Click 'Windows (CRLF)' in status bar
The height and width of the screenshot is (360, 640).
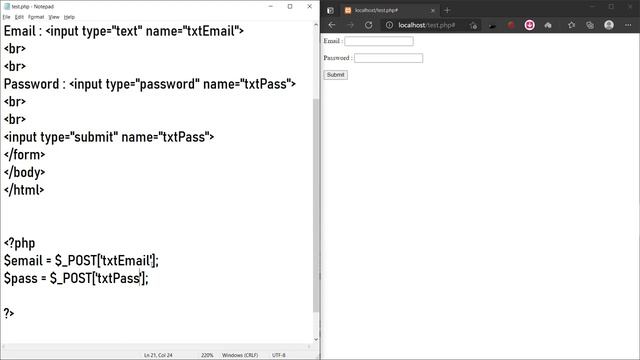(240, 355)
